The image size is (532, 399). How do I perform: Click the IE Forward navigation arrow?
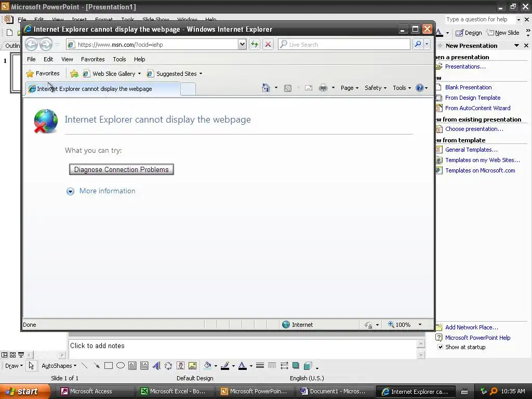(x=46, y=45)
